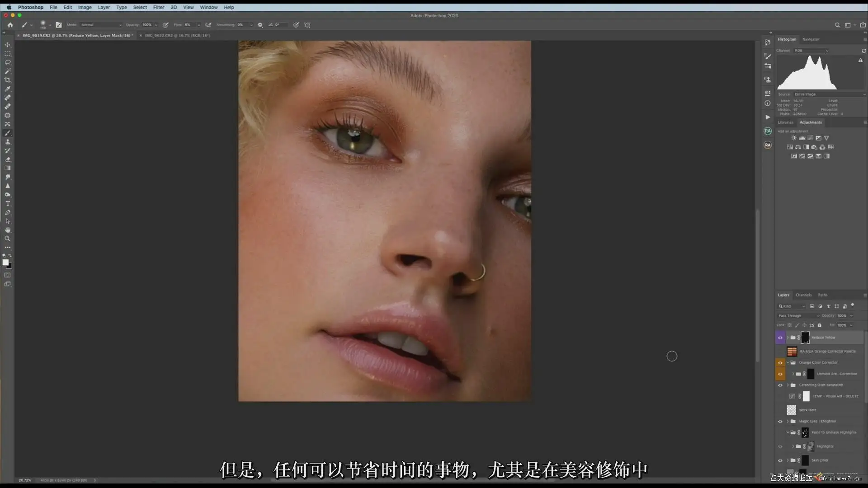This screenshot has height=488, width=868.
Task: Select the Eraser tool
Action: 7,160
